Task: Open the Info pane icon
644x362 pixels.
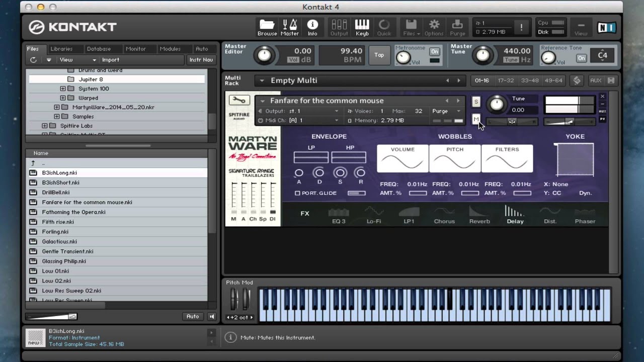Action: pyautogui.click(x=312, y=27)
